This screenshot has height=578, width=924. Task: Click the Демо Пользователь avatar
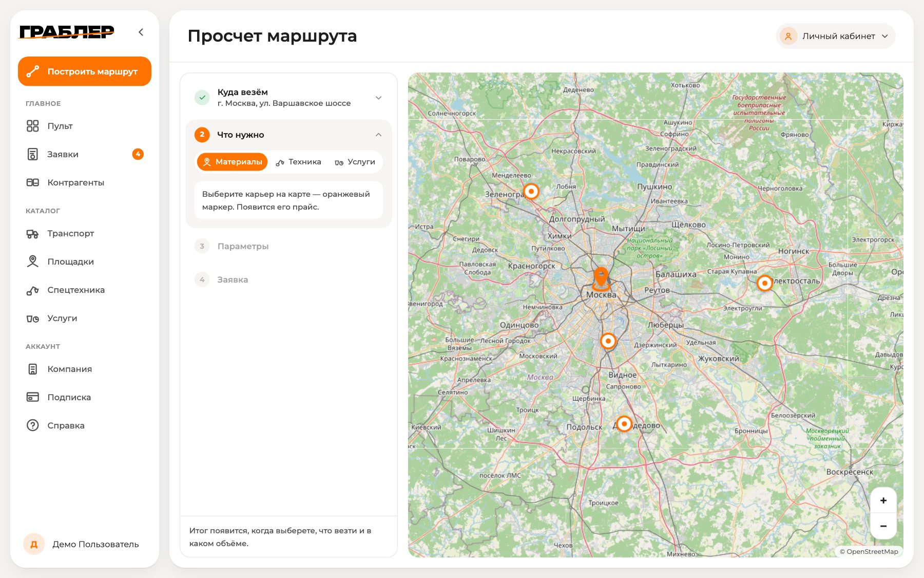point(34,544)
